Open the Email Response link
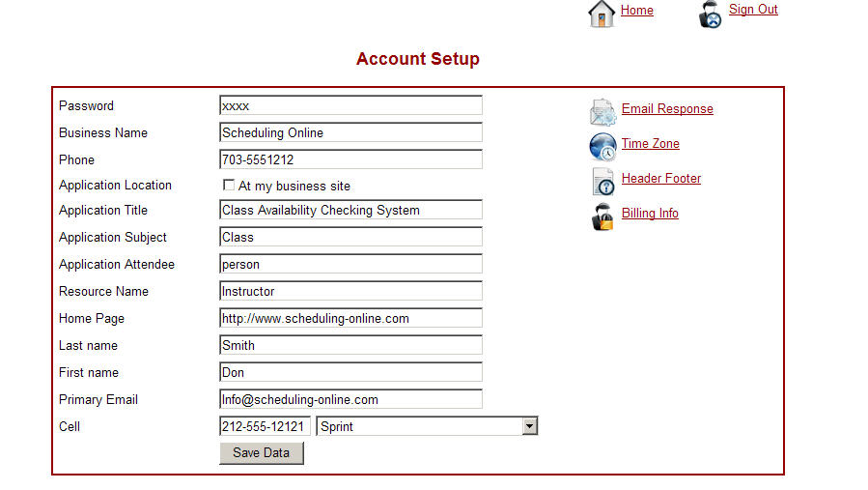This screenshot has width=868, height=490. 667,108
